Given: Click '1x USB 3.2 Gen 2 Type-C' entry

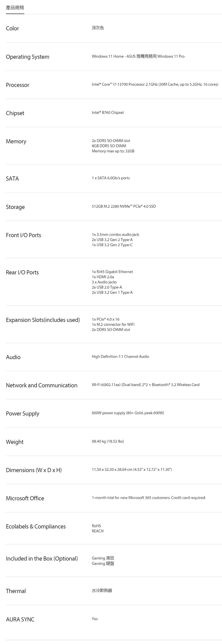Looking at the screenshot, I should point(112,245).
